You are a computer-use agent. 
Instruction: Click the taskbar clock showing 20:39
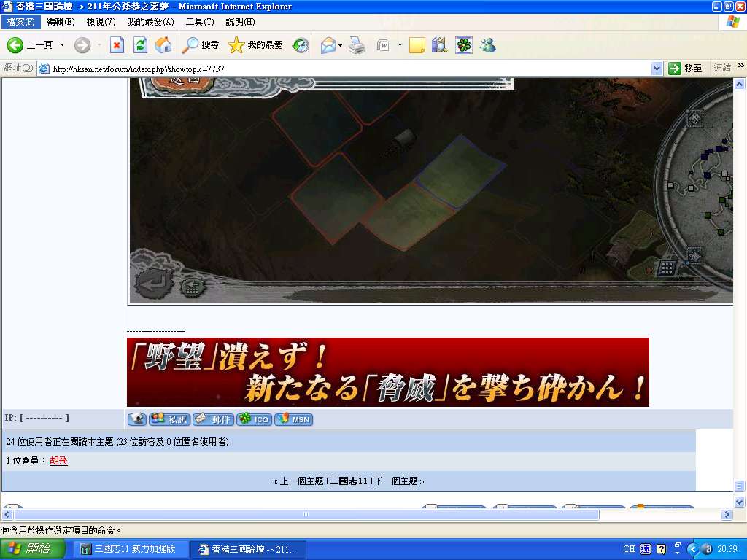point(727,549)
